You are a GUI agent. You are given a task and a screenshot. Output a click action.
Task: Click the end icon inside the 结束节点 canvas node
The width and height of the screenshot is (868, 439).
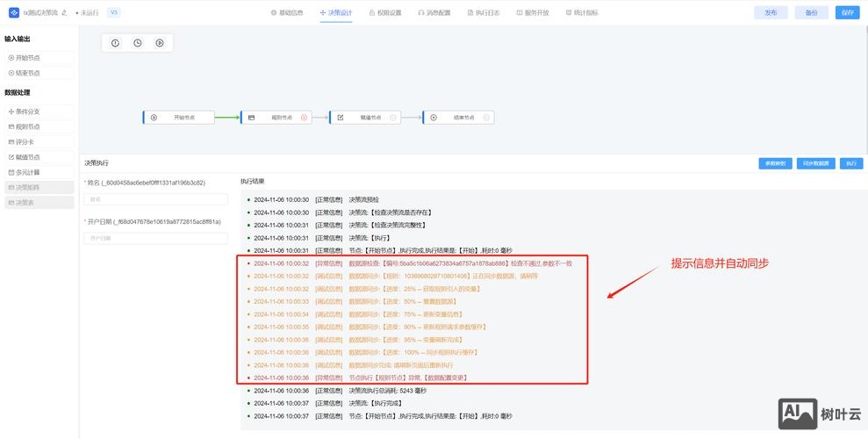pyautogui.click(x=434, y=118)
